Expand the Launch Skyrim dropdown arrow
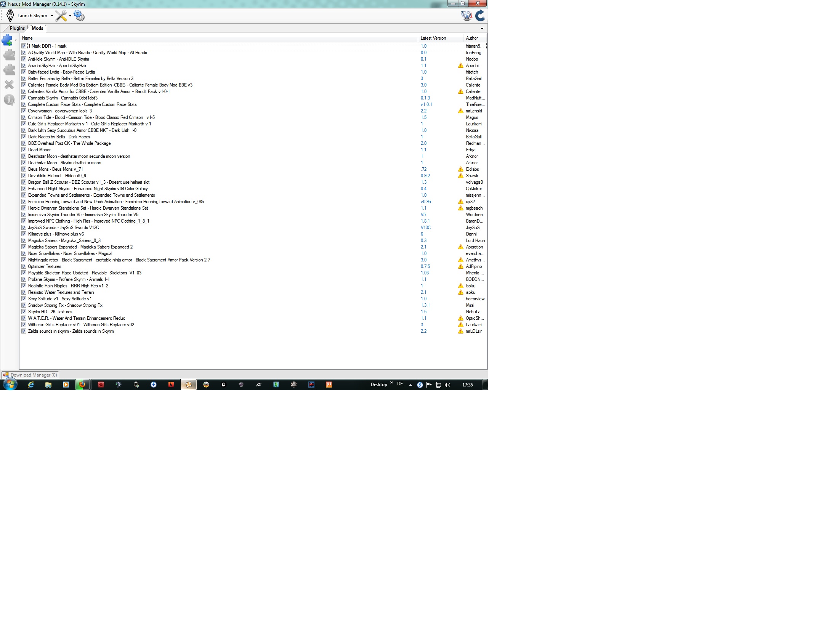The height and width of the screenshot is (630, 840). pos(52,16)
